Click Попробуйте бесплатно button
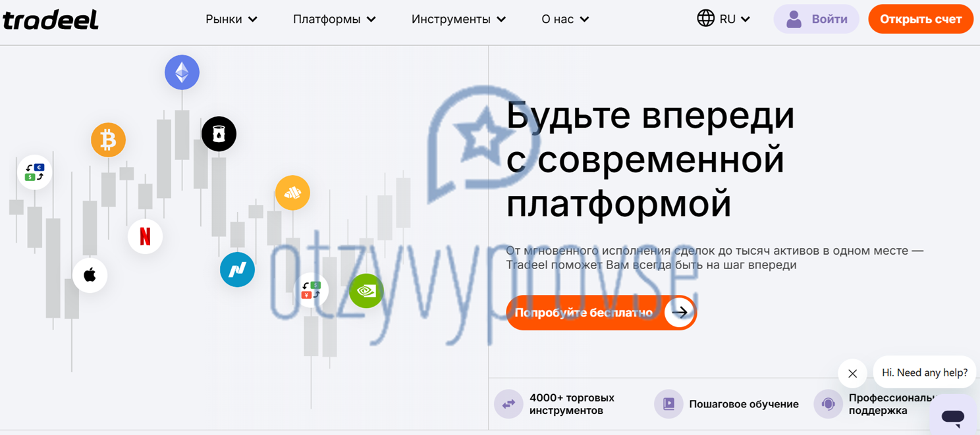 pos(601,313)
